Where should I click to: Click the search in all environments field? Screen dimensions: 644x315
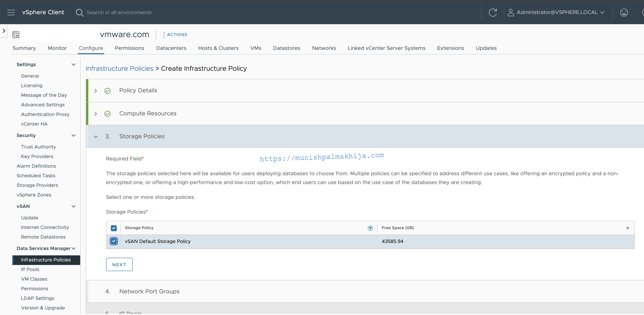(119, 13)
